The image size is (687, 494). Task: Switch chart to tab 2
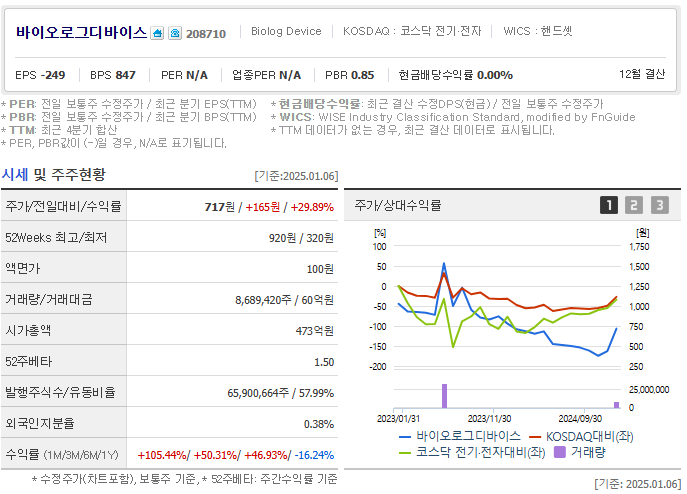[x=634, y=205]
